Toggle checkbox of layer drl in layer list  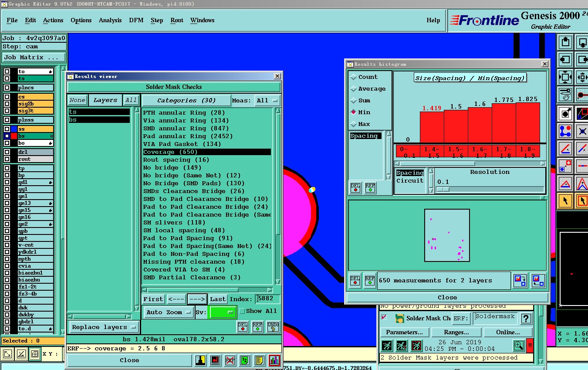click(7, 152)
